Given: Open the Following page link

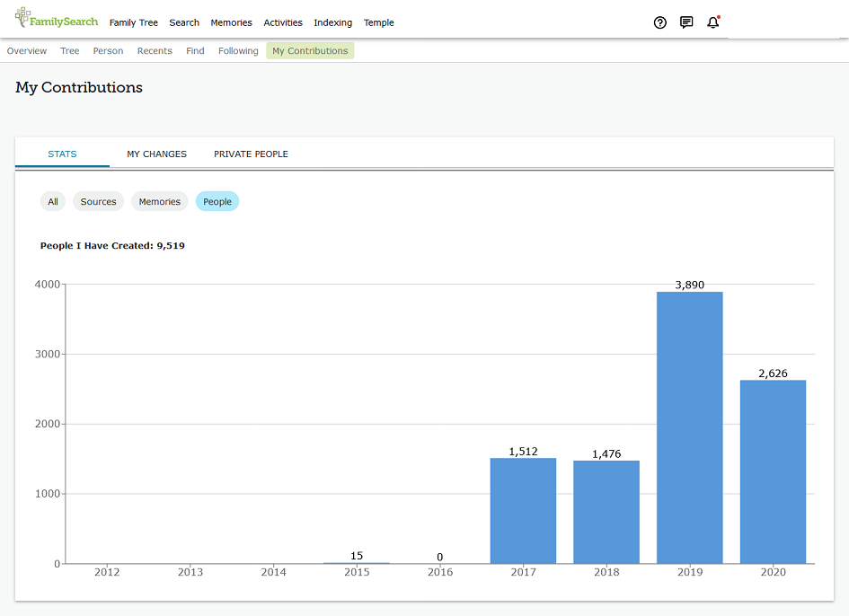Looking at the screenshot, I should point(238,51).
